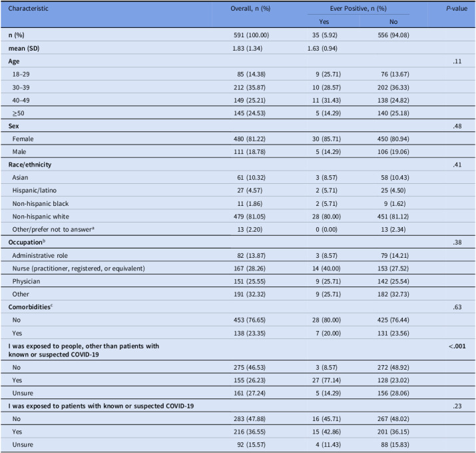Image resolution: width=476 pixels, height=453 pixels.
Task: Click the 'Ever Positive, n (%)' header
Action: (358, 9)
